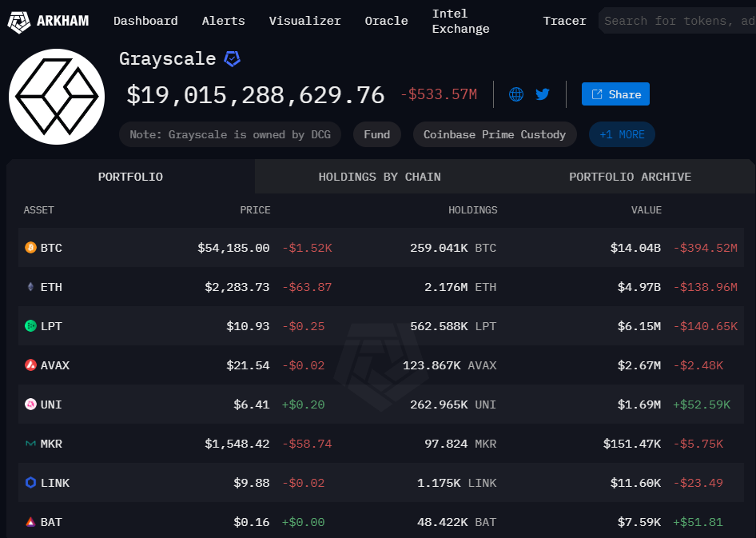Click the BTC coin icon
This screenshot has width=756, height=538.
click(x=31, y=248)
